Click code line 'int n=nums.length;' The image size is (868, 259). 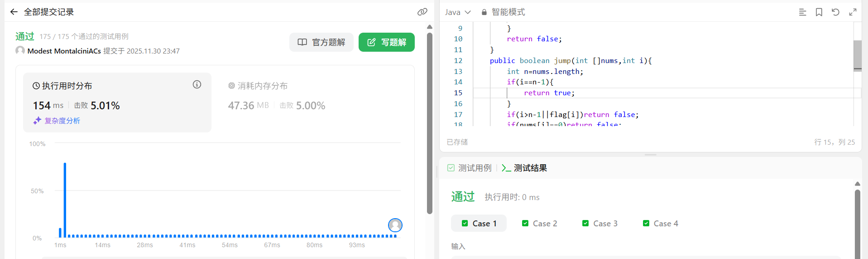point(545,71)
